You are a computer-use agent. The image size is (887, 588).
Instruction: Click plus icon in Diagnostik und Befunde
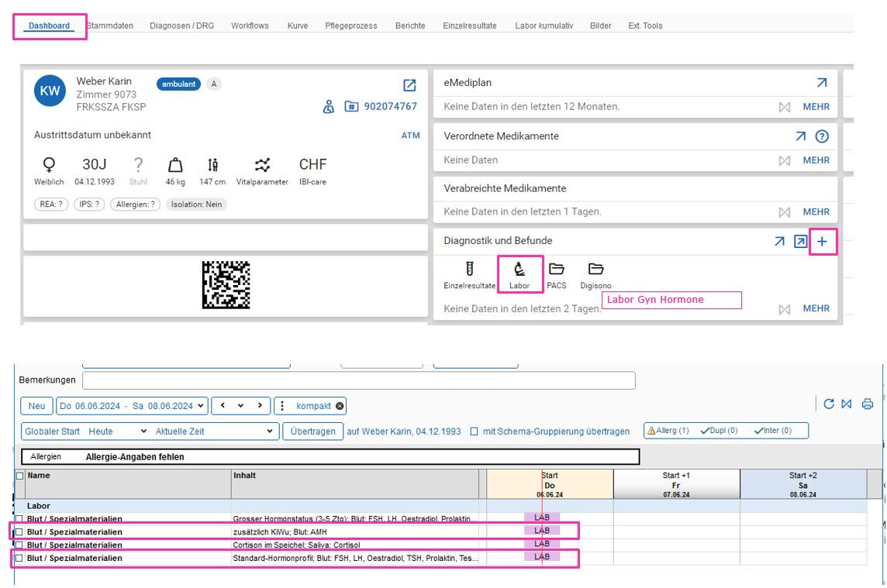point(822,242)
